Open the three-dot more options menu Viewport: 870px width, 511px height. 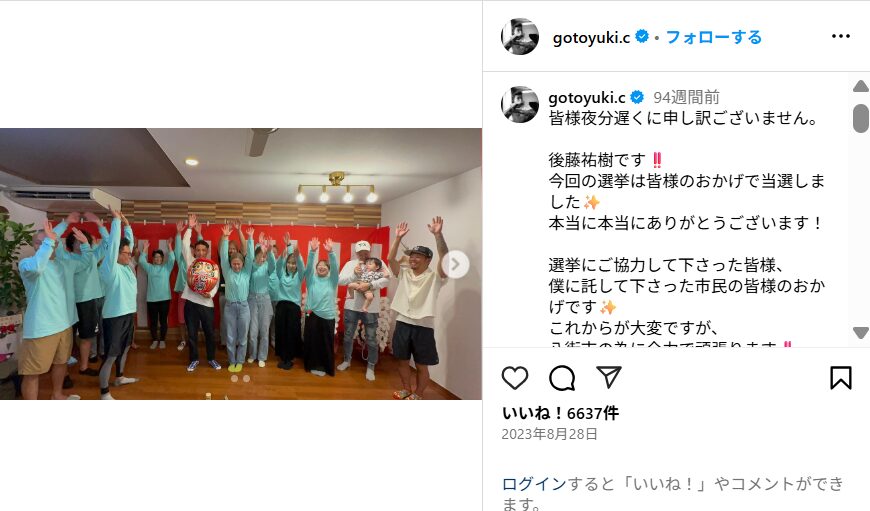tap(841, 36)
